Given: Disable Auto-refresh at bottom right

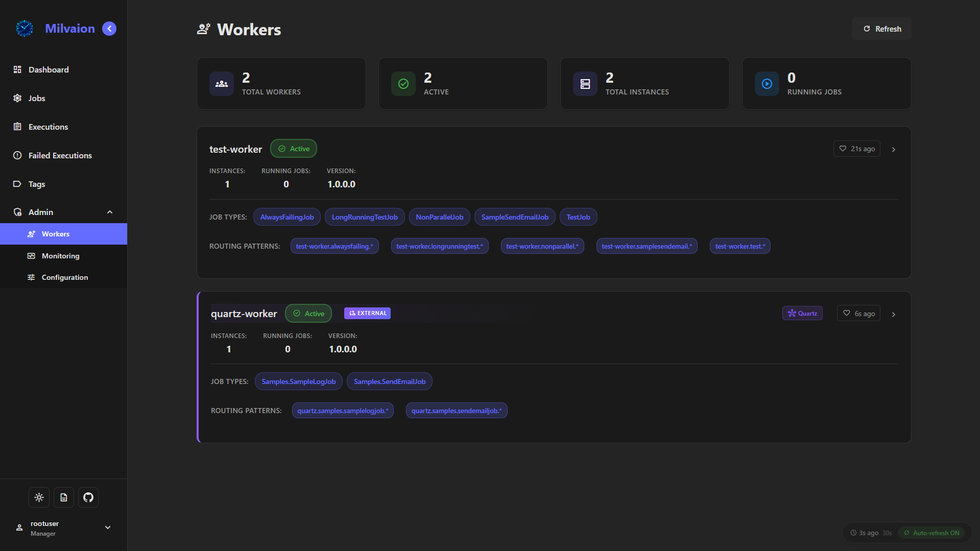Looking at the screenshot, I should pyautogui.click(x=932, y=533).
